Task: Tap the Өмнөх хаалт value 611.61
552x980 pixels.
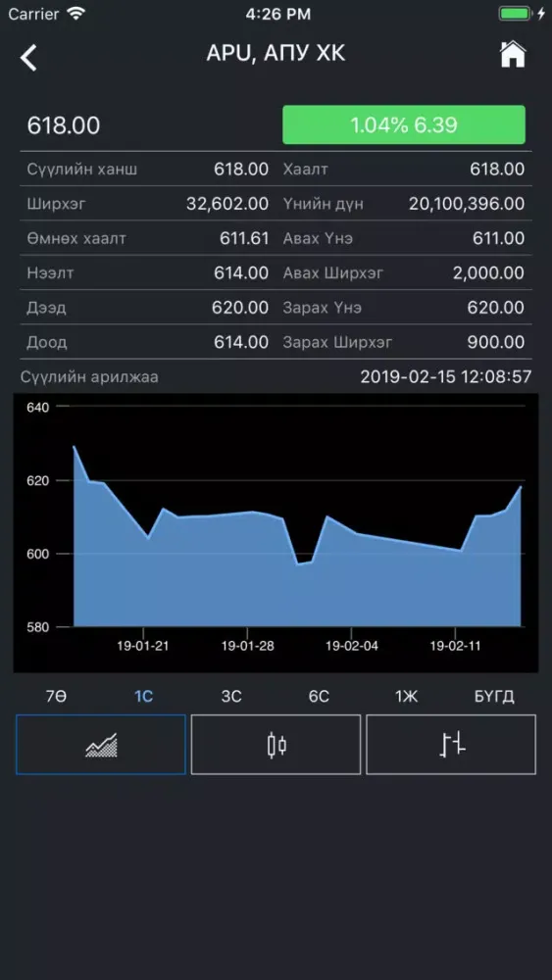Action: tap(244, 238)
